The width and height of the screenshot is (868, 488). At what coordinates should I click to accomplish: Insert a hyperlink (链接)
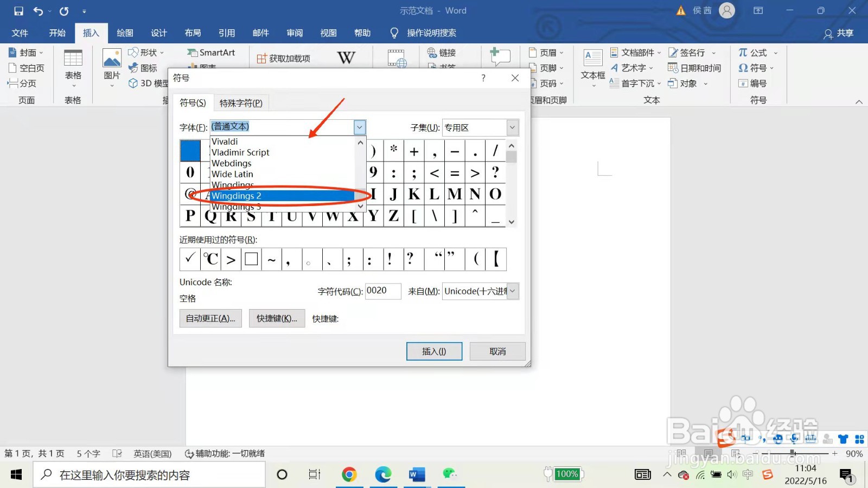(442, 53)
